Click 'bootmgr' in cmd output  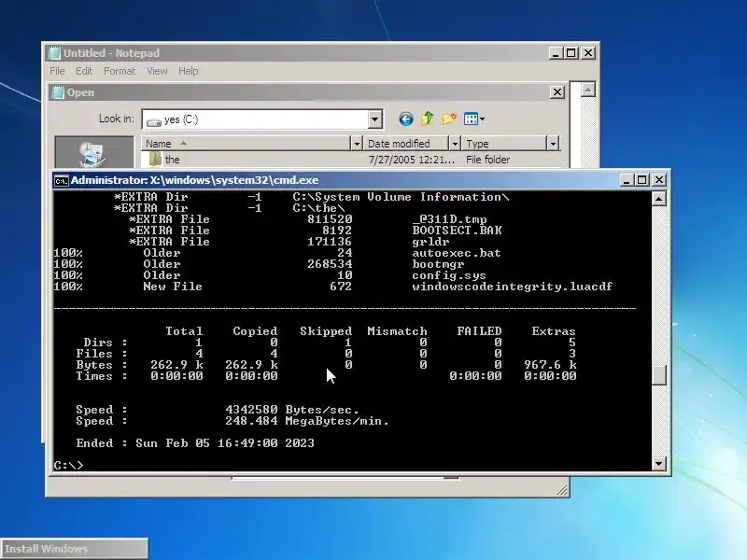438,264
